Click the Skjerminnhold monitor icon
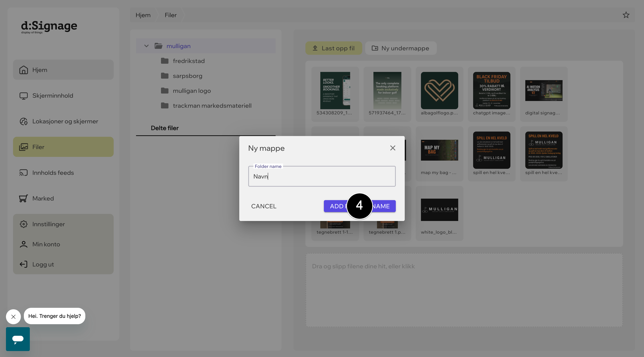Viewport: 644px width, 357px height. click(x=23, y=96)
